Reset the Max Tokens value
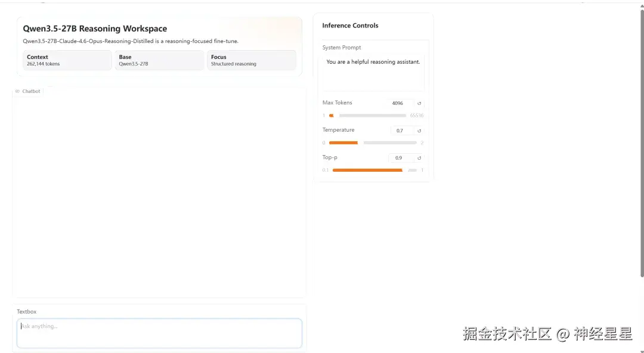This screenshot has width=644, height=353. click(419, 103)
